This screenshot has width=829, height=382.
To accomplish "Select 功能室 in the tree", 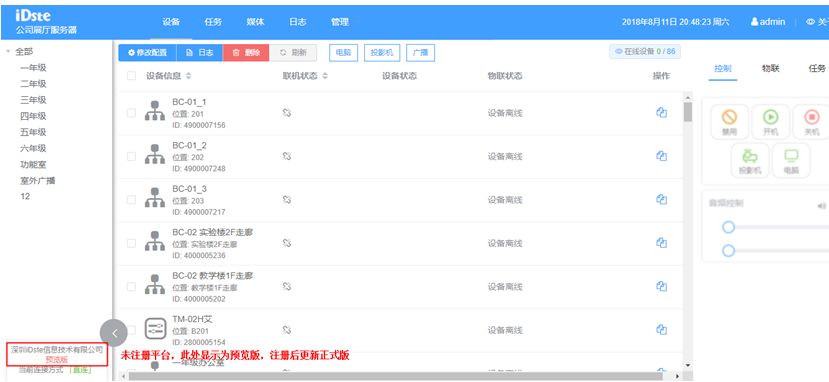I will [x=33, y=164].
